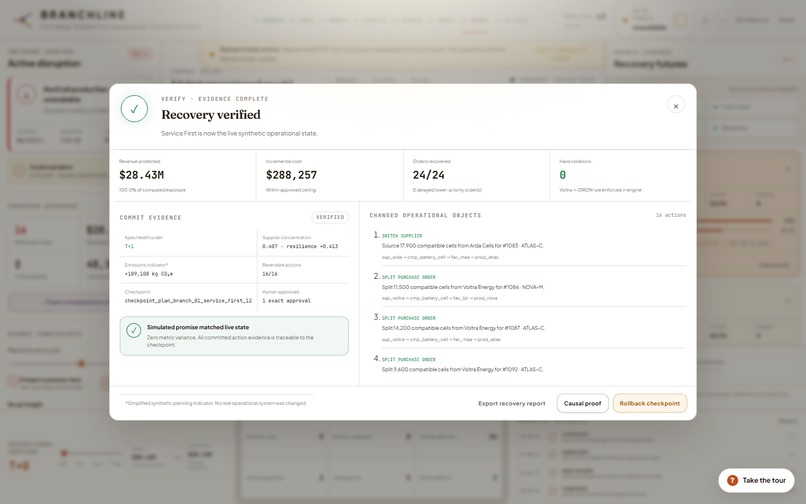This screenshot has height=504, width=806.
Task: Start the tour via Take the tour
Action: point(756,480)
